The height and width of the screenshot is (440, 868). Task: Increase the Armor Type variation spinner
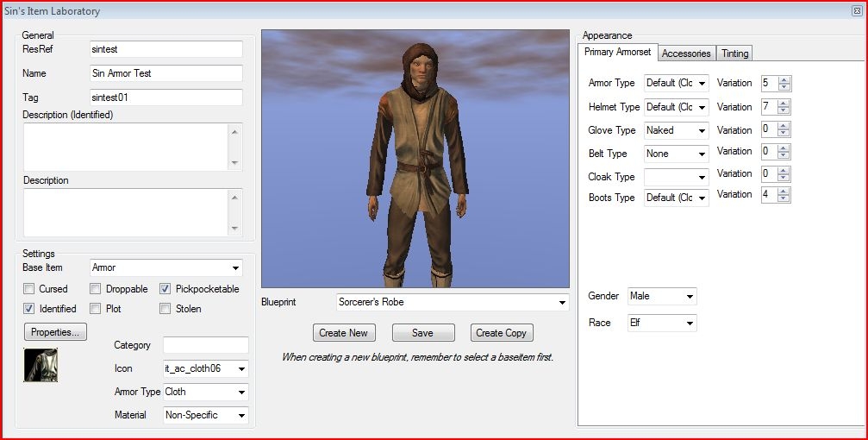[784, 80]
